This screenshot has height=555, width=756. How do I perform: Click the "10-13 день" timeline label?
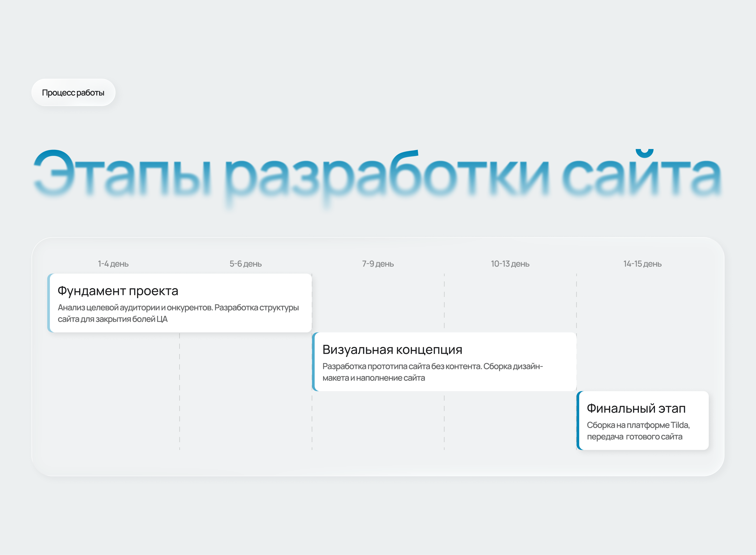[x=510, y=264]
